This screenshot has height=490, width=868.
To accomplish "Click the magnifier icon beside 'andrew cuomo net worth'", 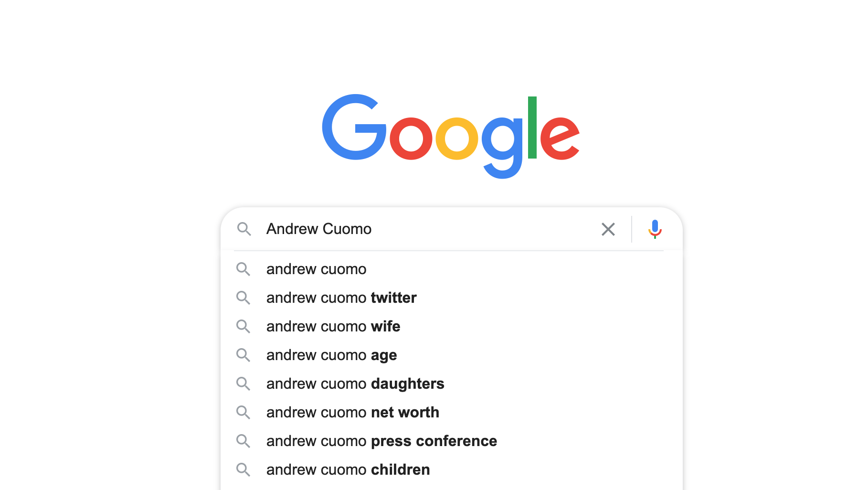I will click(243, 413).
